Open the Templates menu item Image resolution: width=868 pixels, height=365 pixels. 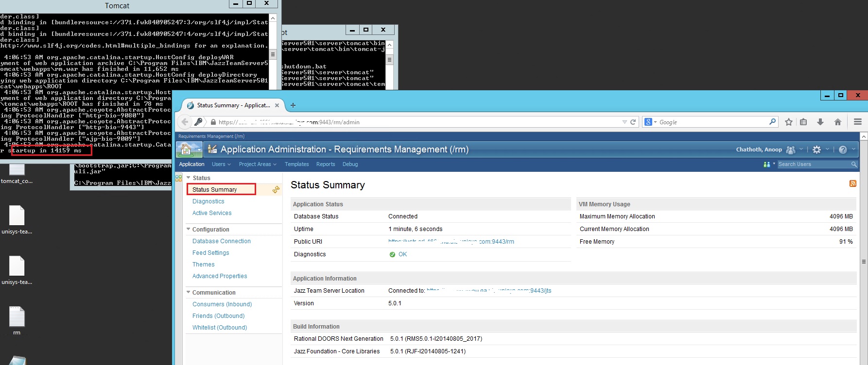tap(296, 164)
